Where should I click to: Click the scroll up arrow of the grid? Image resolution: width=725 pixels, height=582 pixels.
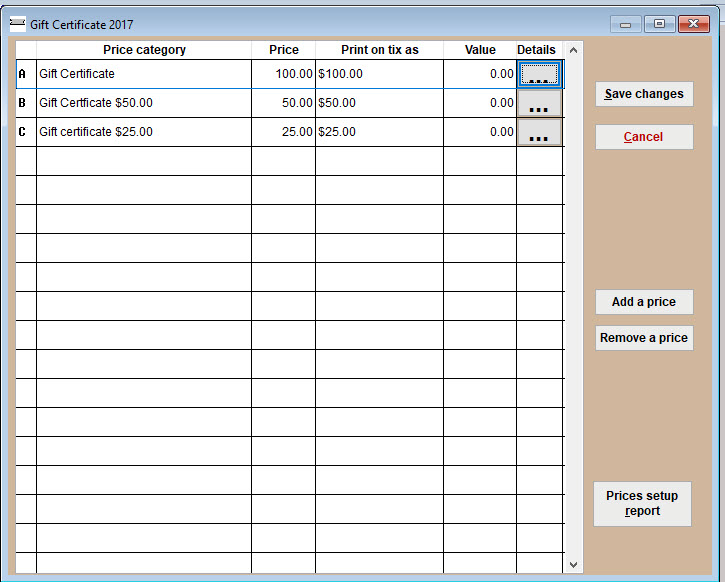click(x=573, y=50)
